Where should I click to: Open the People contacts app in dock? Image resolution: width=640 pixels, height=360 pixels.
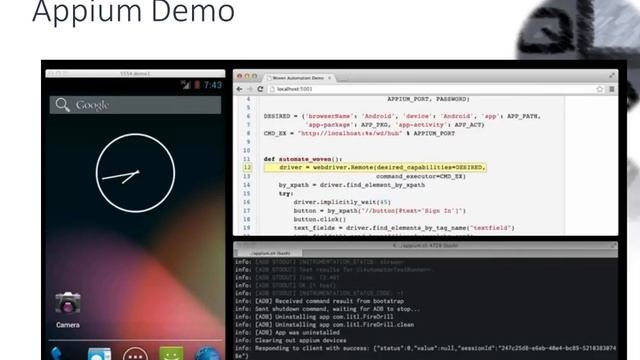(99, 354)
